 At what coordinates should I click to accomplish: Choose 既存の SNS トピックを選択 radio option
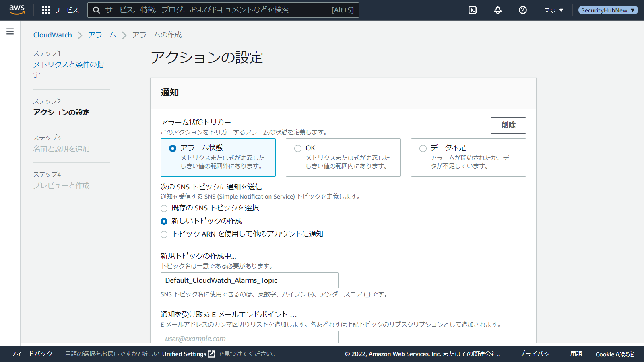coord(164,208)
